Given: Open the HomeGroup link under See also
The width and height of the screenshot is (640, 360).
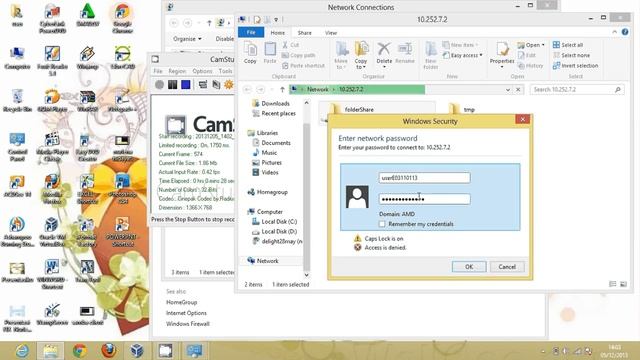Looking at the screenshot, I should [x=182, y=302].
